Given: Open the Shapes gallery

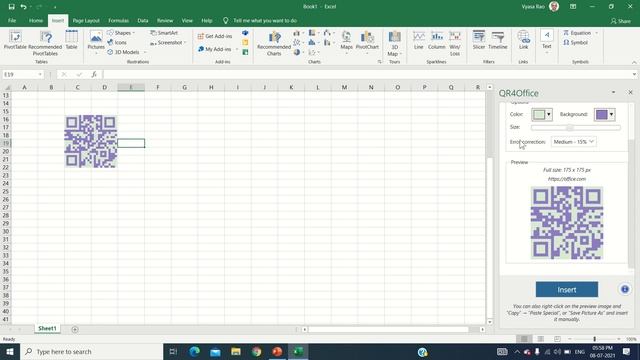Looking at the screenshot, I should (x=121, y=33).
